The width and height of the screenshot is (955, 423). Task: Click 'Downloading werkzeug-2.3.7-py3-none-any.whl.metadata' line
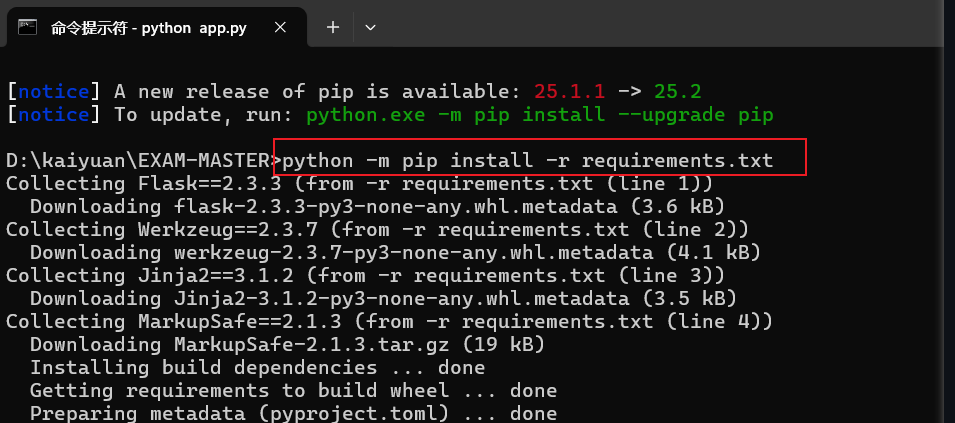pyautogui.click(x=395, y=253)
